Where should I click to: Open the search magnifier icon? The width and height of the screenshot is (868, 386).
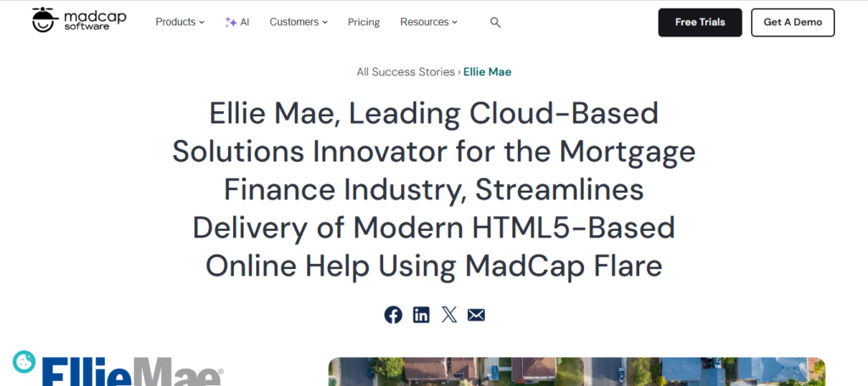[496, 22]
